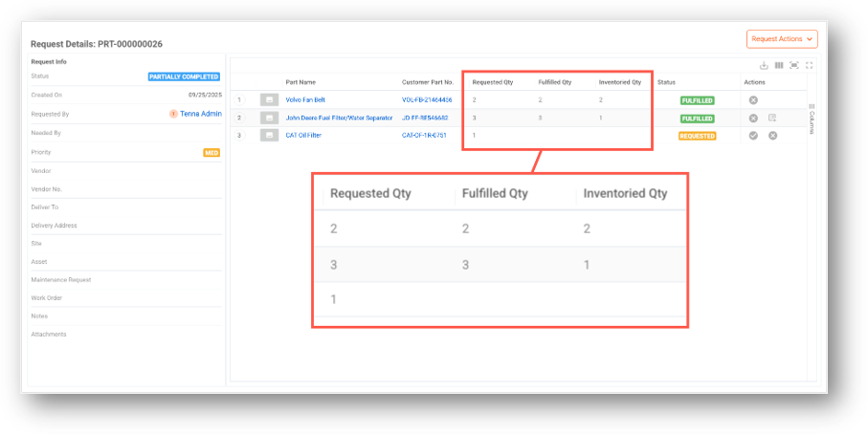Click the Request Details: PRT-000000026 heading
This screenshot has height=434, width=868.
97,44
